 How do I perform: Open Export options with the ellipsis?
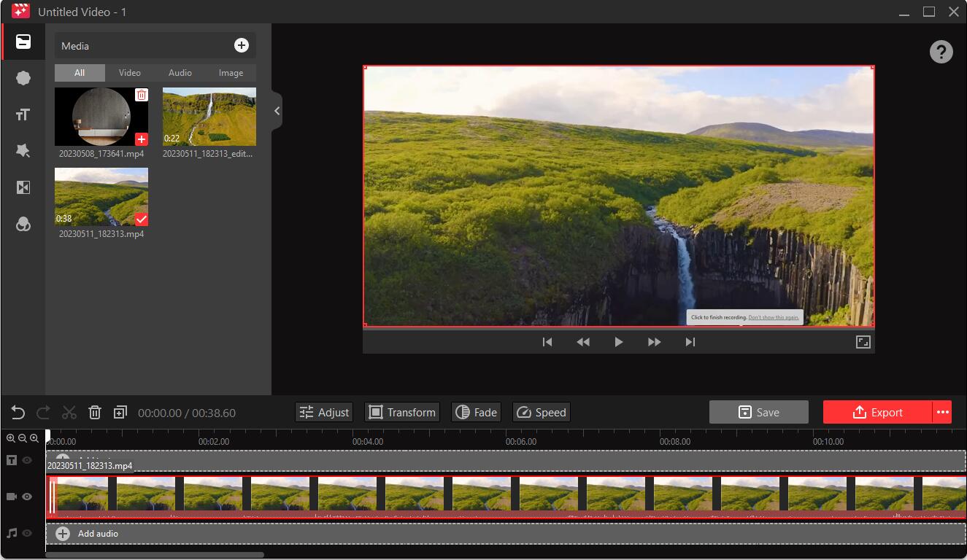tap(943, 412)
